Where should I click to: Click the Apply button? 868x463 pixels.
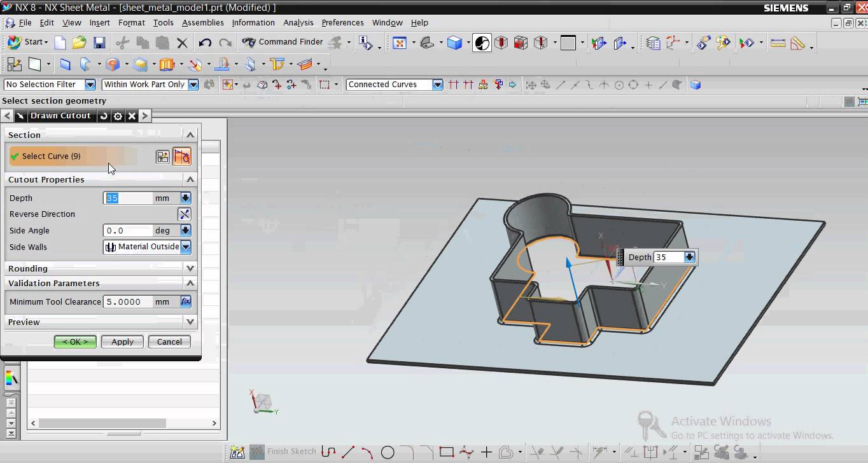click(122, 342)
